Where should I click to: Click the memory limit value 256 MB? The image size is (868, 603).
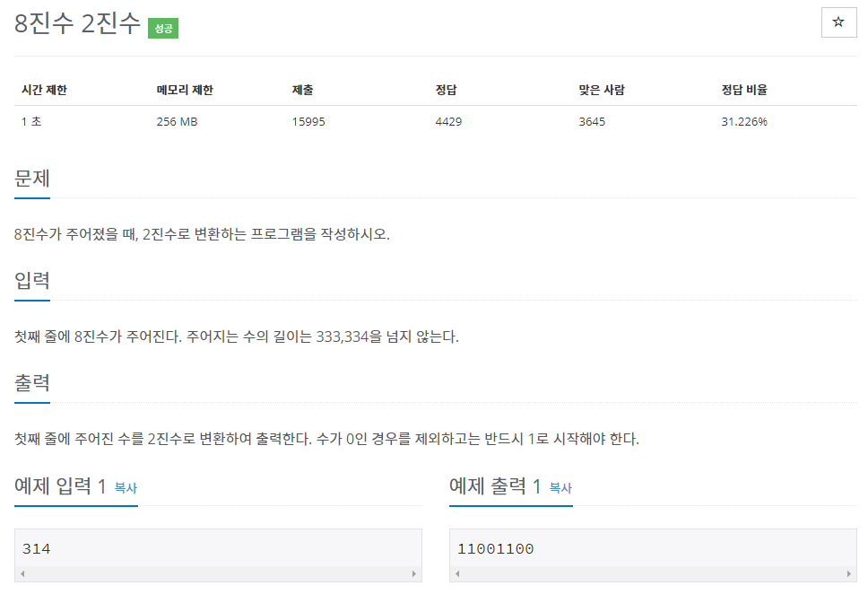178,121
